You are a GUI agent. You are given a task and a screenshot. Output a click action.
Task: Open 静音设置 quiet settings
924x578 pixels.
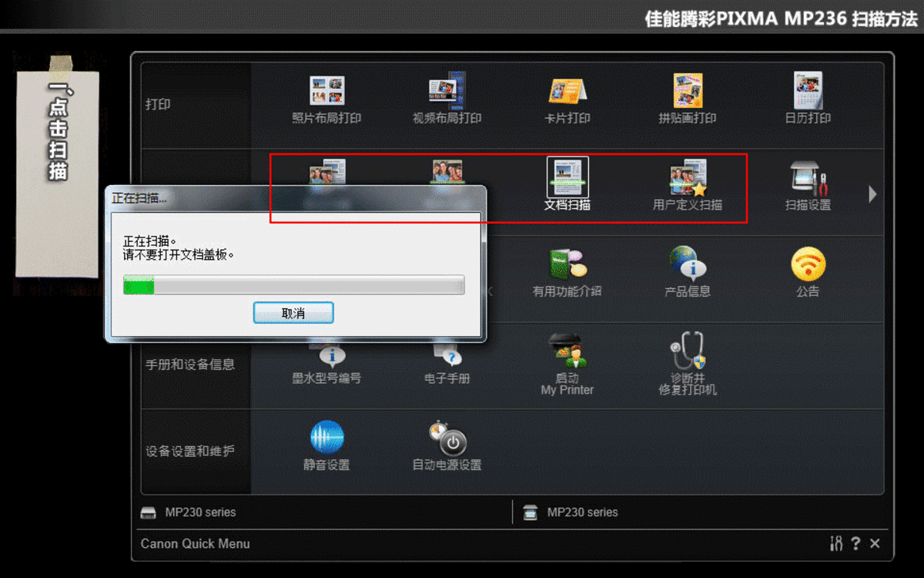(x=326, y=446)
